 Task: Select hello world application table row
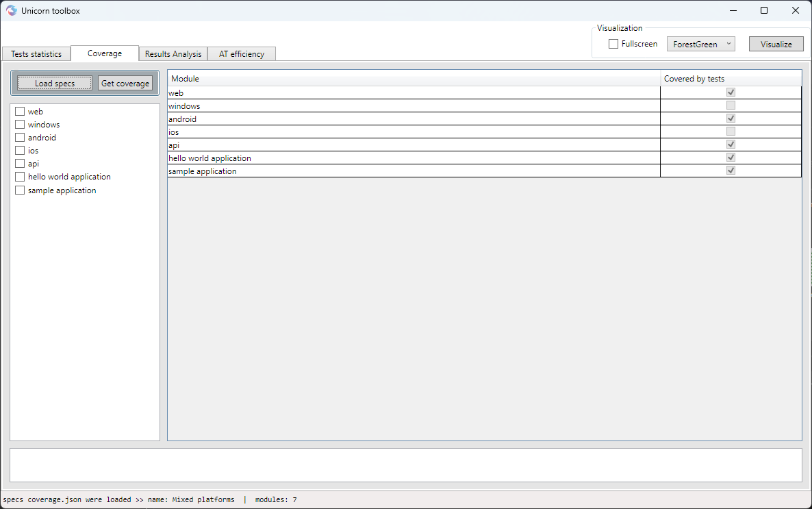tap(484, 158)
